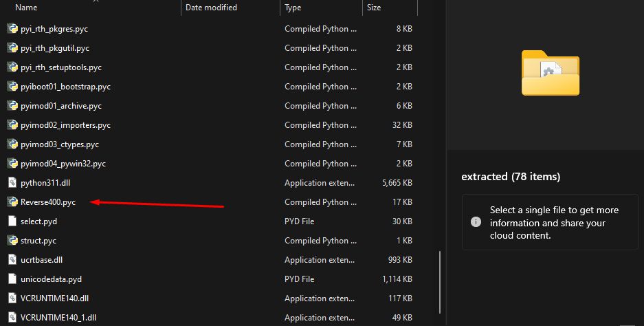Click the info icon in details pane

click(475, 222)
